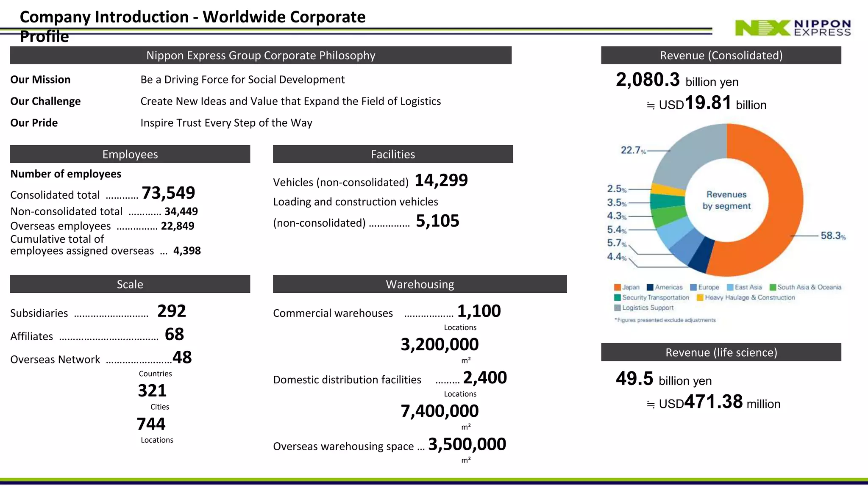
Task: Click the Nippon Express NX logo
Action: [x=793, y=28]
